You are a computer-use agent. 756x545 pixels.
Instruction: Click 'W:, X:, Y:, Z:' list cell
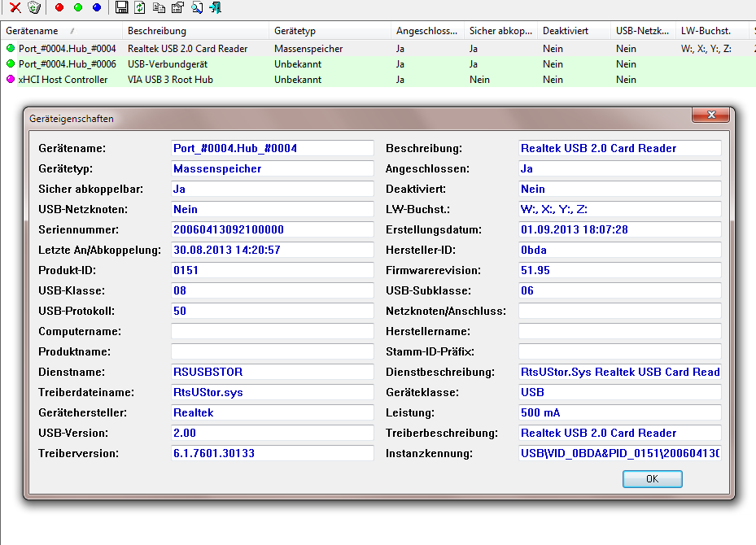(x=706, y=49)
